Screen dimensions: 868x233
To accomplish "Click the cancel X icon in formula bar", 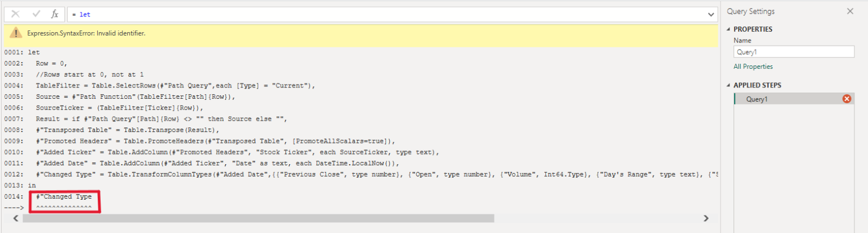I will [x=15, y=14].
